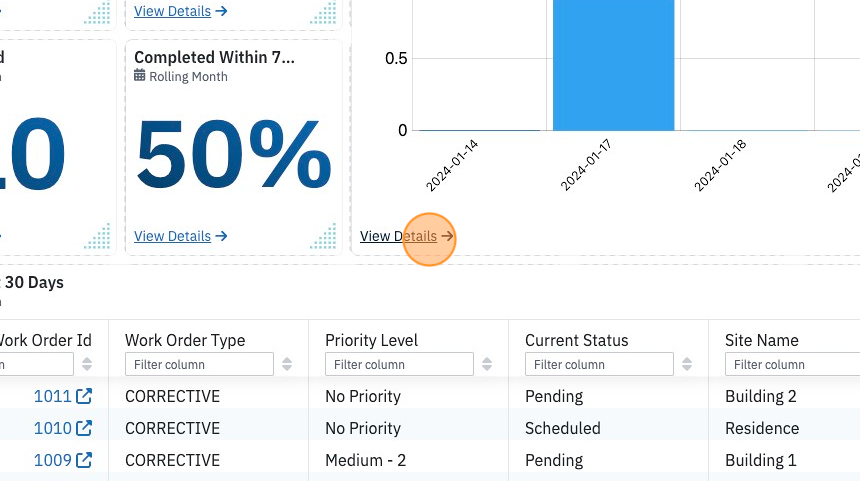860x481 pixels.
Task: Click the calendar icon beside Rolling Month
Action: click(140, 76)
